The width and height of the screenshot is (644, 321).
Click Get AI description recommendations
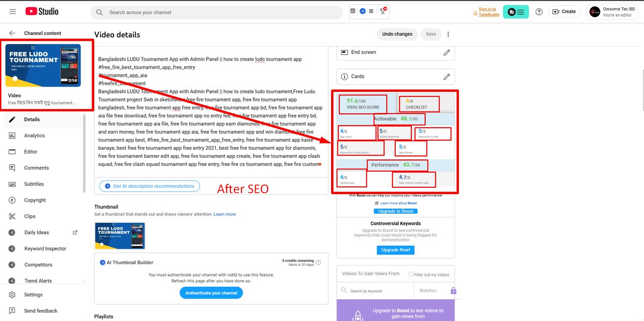click(x=150, y=186)
